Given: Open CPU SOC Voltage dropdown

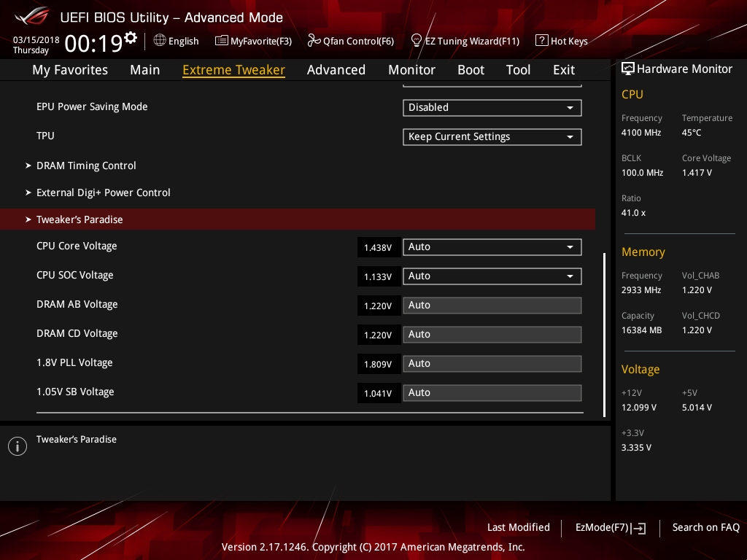Looking at the screenshot, I should 492,276.
